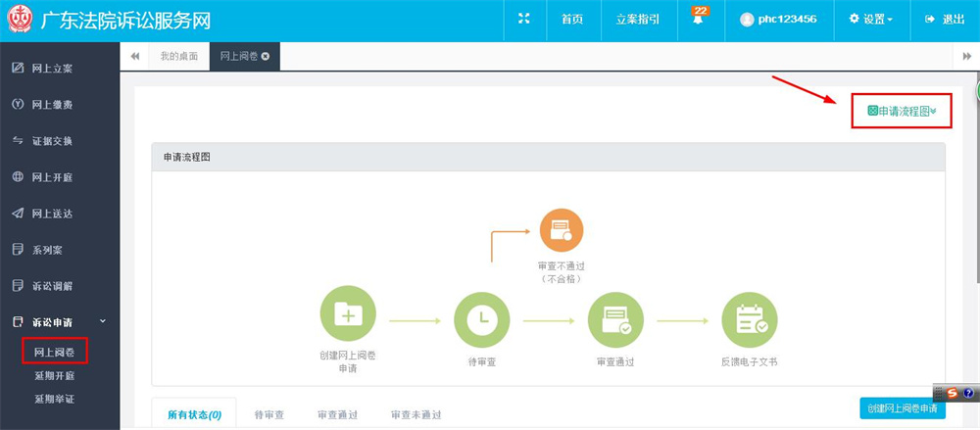The width and height of the screenshot is (980, 430).
Task: Open the notification bell with 22 badge
Action: pos(699,18)
